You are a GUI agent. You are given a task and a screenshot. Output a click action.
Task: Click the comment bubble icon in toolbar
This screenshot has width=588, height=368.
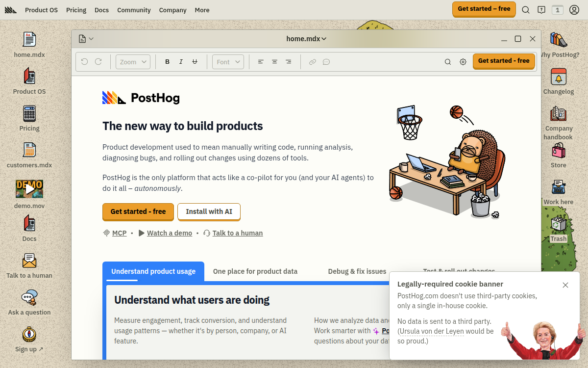click(326, 62)
